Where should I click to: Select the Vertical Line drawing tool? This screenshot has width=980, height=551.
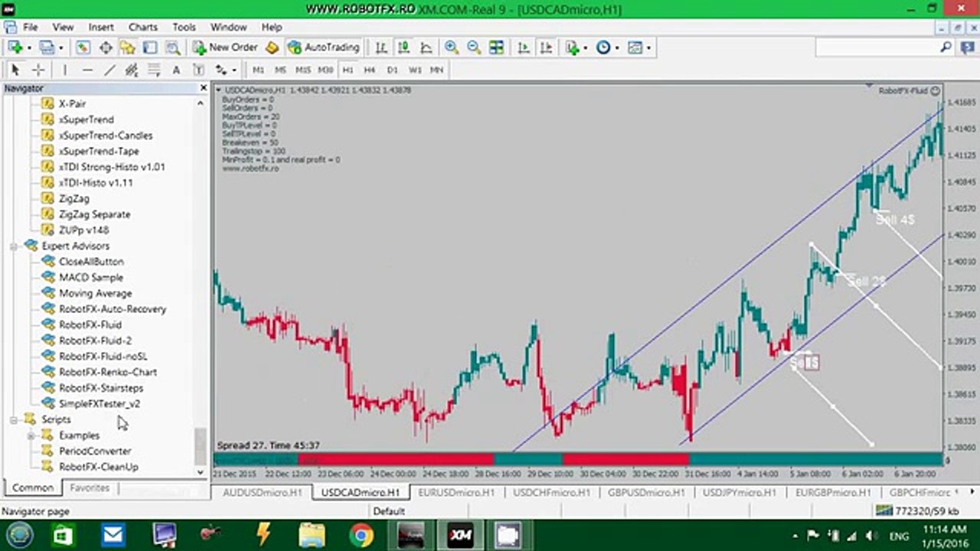(x=65, y=70)
